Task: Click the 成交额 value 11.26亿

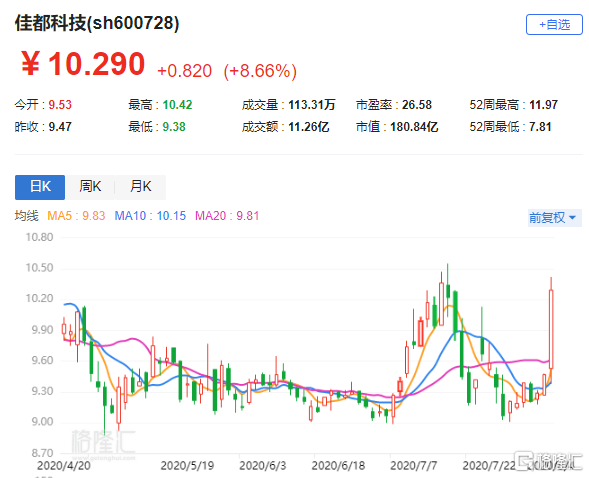Action: pyautogui.click(x=309, y=127)
